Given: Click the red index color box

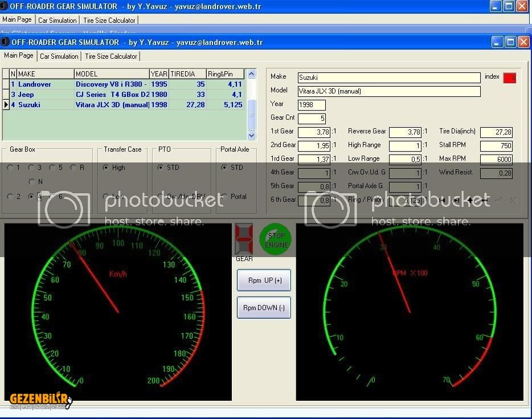Looking at the screenshot, I should tap(510, 78).
